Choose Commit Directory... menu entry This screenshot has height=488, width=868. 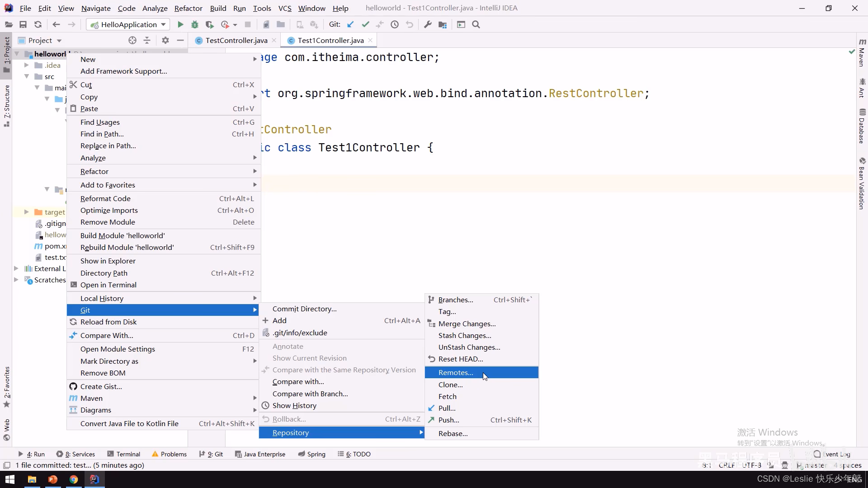pos(304,309)
